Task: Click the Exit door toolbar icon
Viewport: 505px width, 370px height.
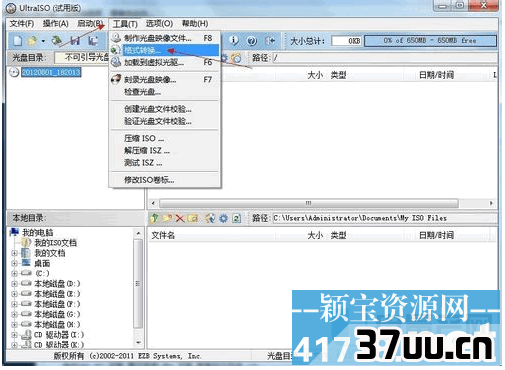Action: click(x=270, y=41)
